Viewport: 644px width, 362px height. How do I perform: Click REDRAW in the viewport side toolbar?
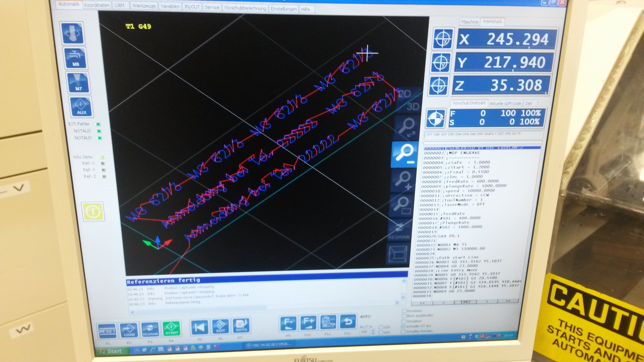(x=399, y=231)
